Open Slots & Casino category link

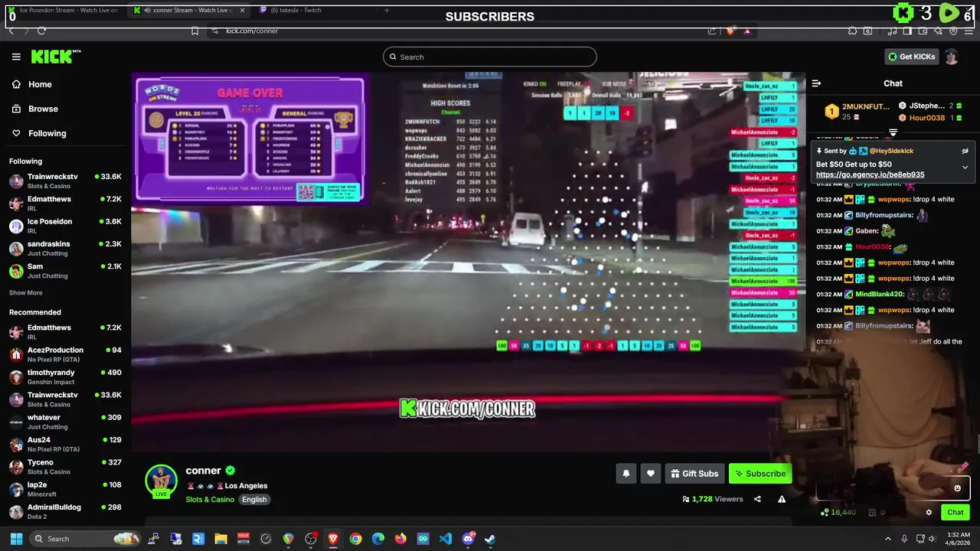[x=210, y=500]
